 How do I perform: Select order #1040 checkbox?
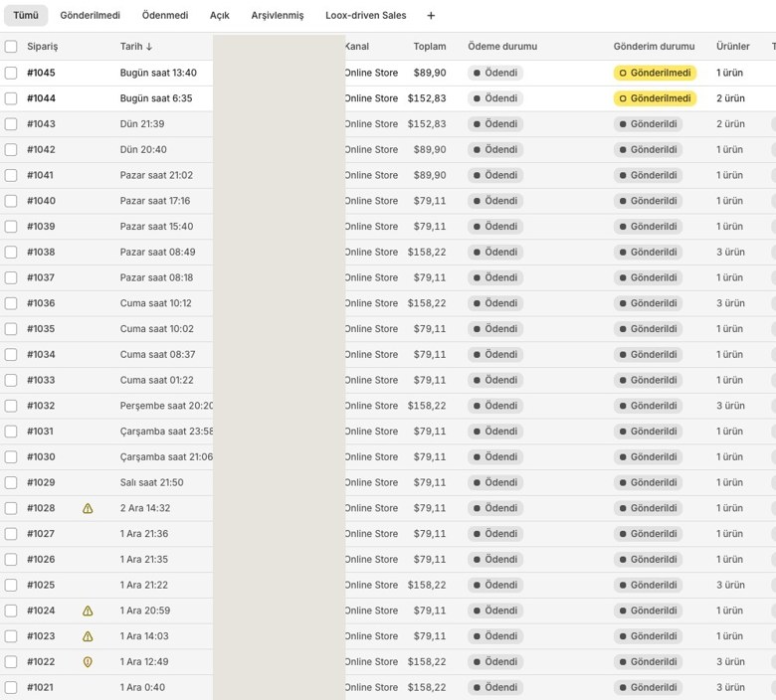pyautogui.click(x=11, y=201)
